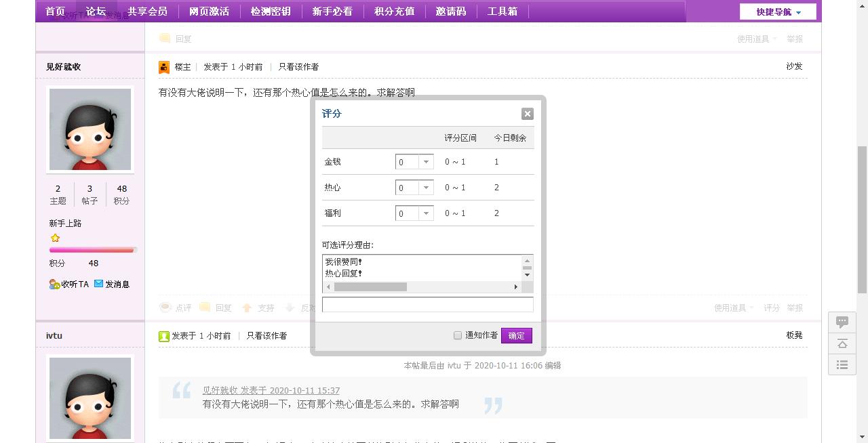Image resolution: width=868 pixels, height=443 pixels.
Task: Click 见好就收 积分 count 48
Action: [122, 189]
